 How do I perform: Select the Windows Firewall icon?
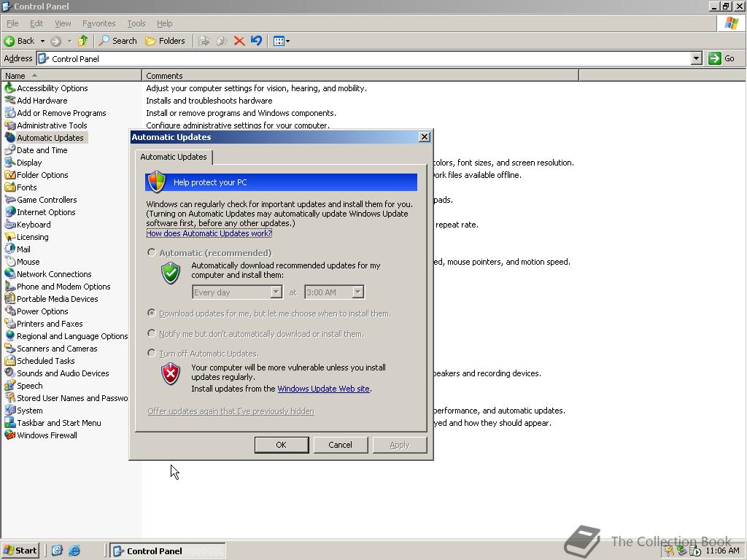(9, 435)
